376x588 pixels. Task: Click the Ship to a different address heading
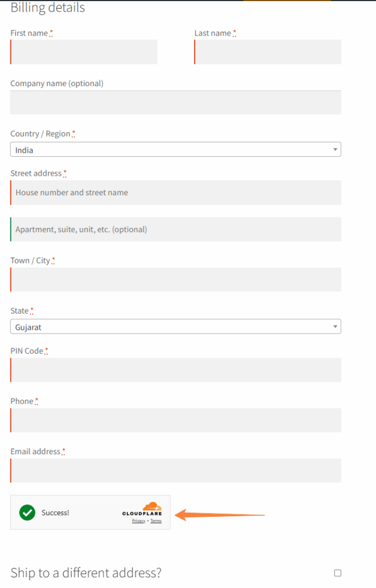(86, 573)
